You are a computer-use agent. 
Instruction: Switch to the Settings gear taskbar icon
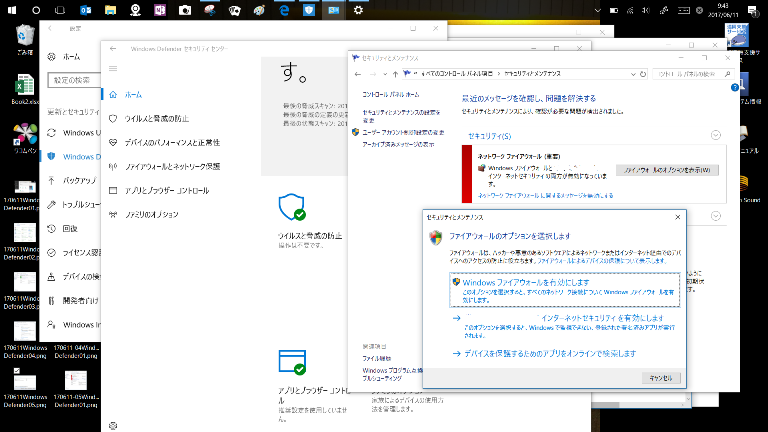[358, 10]
